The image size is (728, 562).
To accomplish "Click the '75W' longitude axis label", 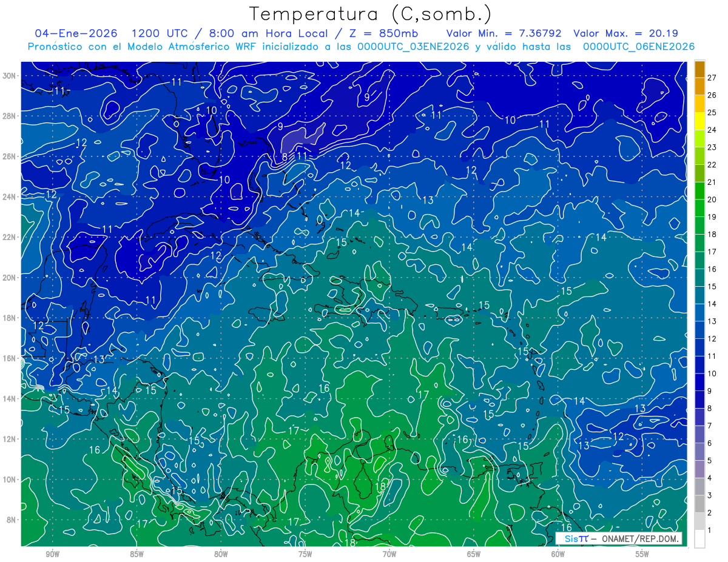I will coord(305,554).
